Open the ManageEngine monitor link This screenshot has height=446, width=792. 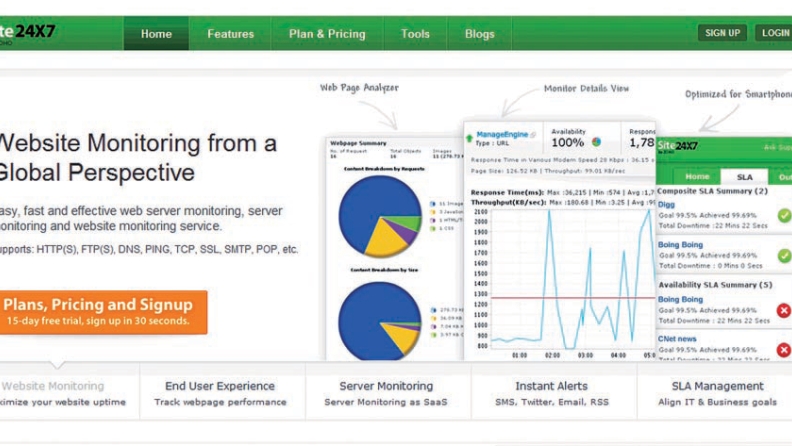pyautogui.click(x=502, y=134)
